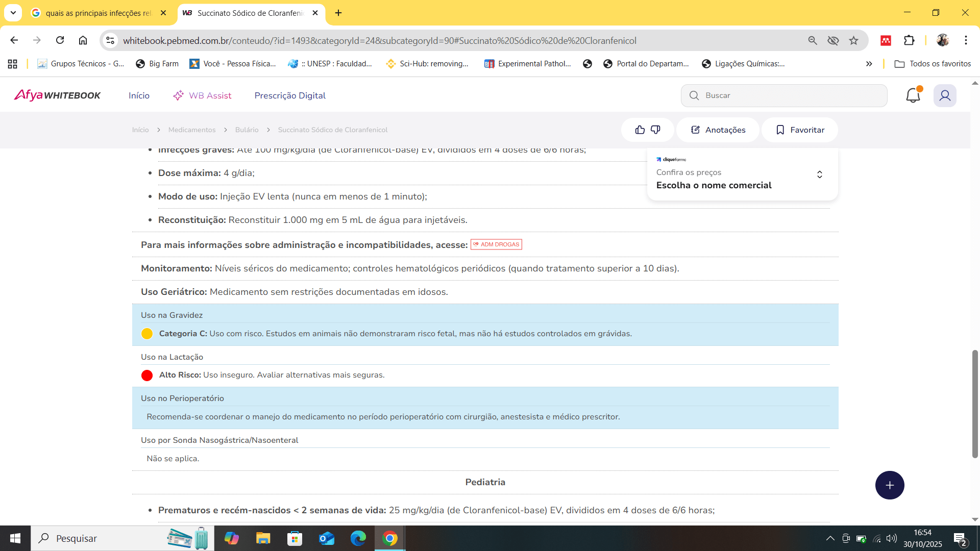Open the site information toggle icon
This screenshot has width=980, height=551.
110,40
